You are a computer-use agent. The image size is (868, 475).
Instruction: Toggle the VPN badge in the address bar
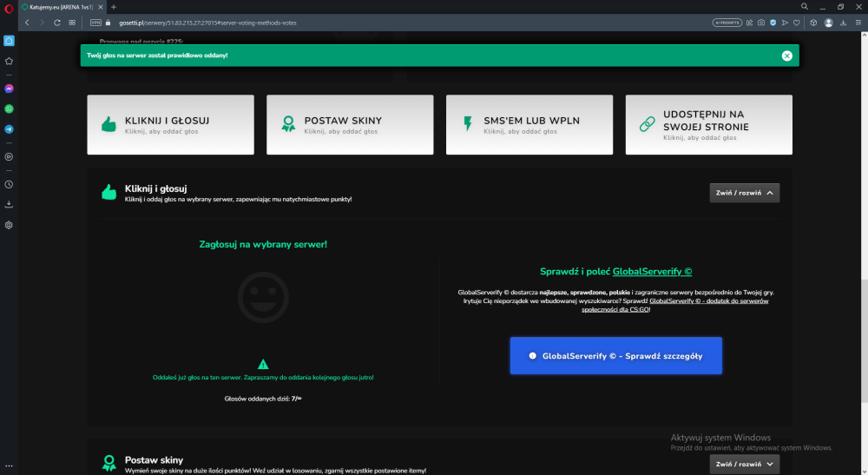[95, 23]
